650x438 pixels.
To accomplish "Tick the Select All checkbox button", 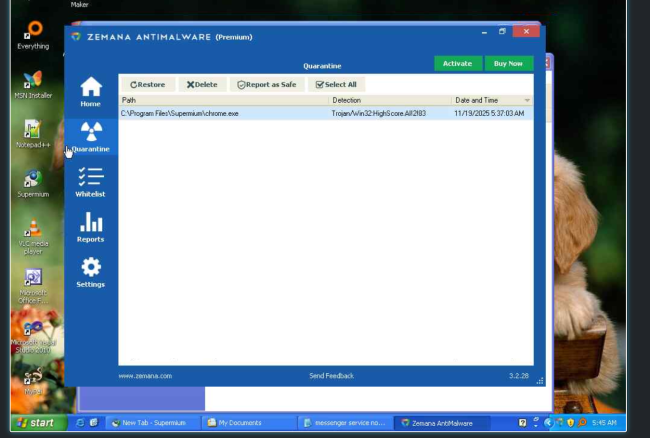I will (x=336, y=85).
